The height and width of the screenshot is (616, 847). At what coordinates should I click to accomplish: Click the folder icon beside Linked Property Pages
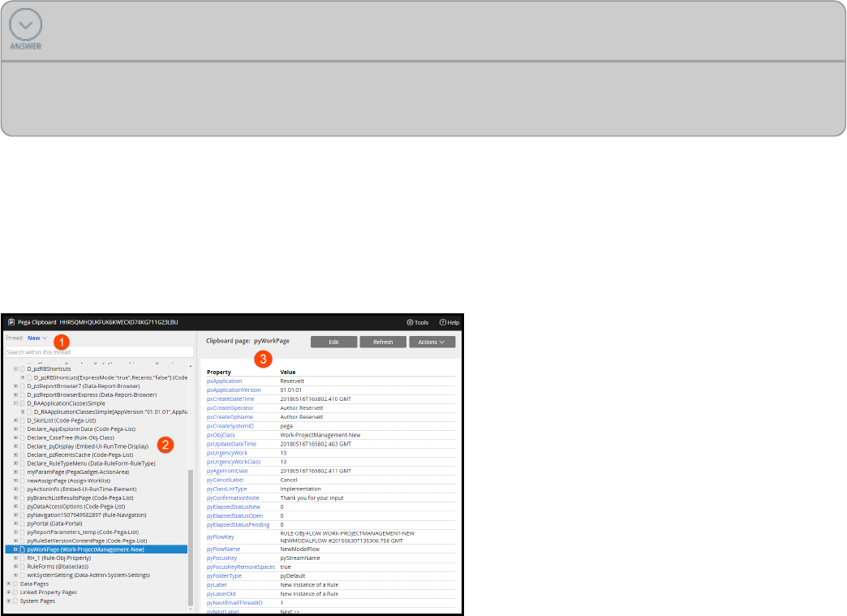(15, 592)
